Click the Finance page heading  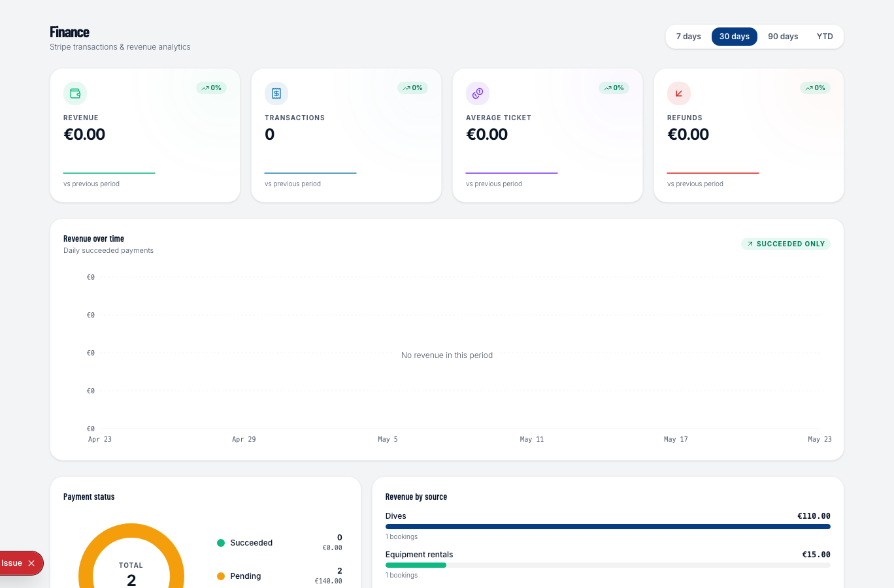[69, 32]
